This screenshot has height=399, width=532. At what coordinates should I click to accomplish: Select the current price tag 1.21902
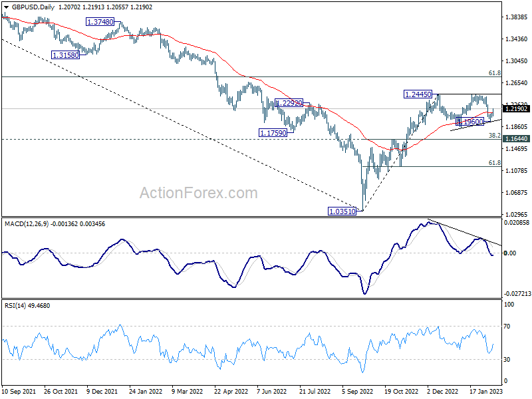(x=516, y=108)
